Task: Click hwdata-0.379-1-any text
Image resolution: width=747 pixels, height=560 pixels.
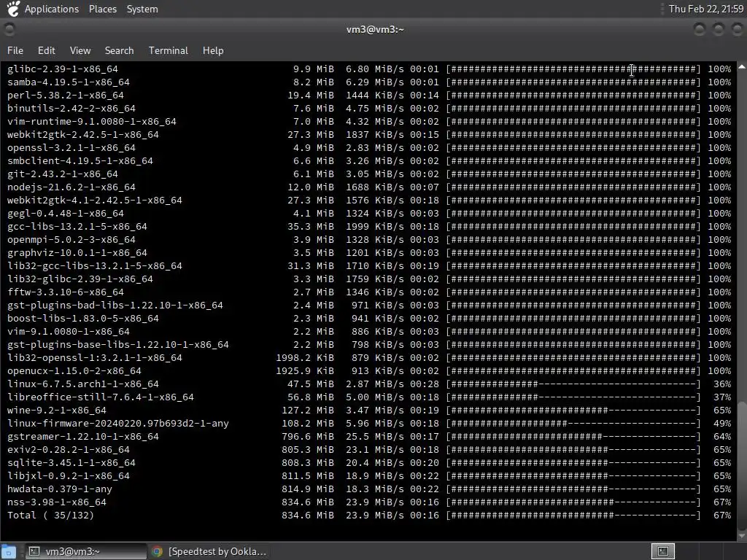Action: click(x=60, y=489)
